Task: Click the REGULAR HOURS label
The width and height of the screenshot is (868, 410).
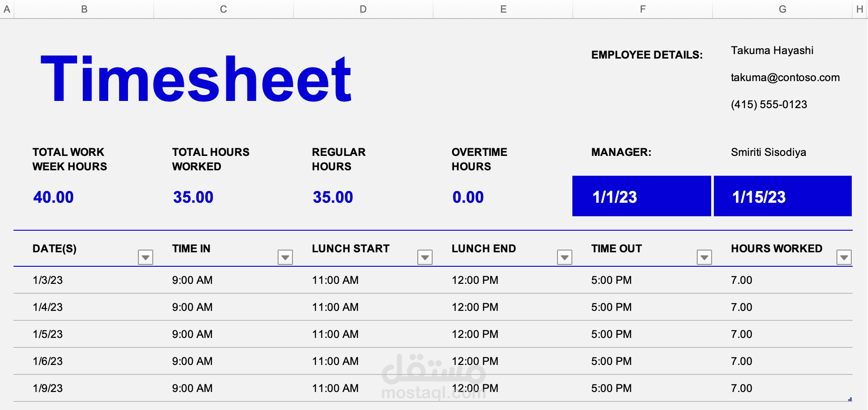Action: click(x=338, y=159)
